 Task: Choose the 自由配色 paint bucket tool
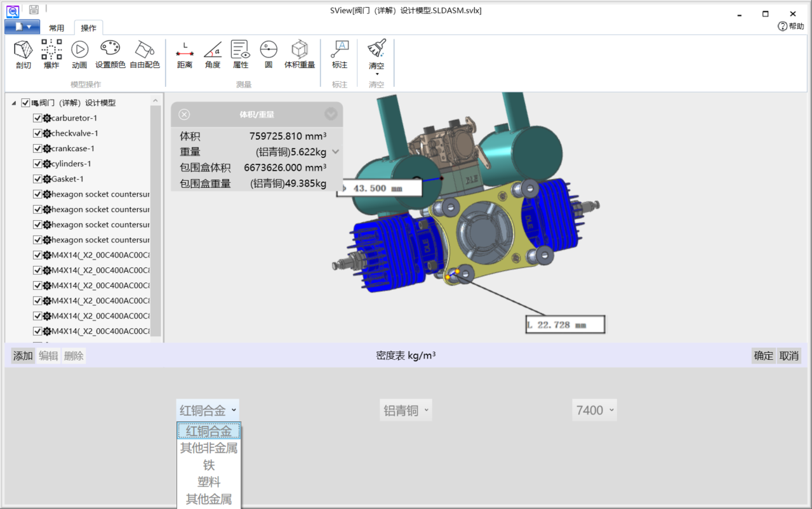click(x=145, y=55)
